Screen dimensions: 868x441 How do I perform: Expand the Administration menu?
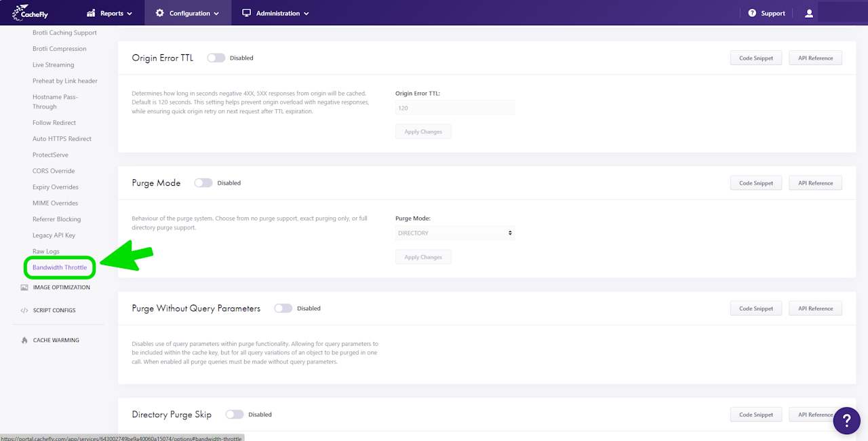275,13
